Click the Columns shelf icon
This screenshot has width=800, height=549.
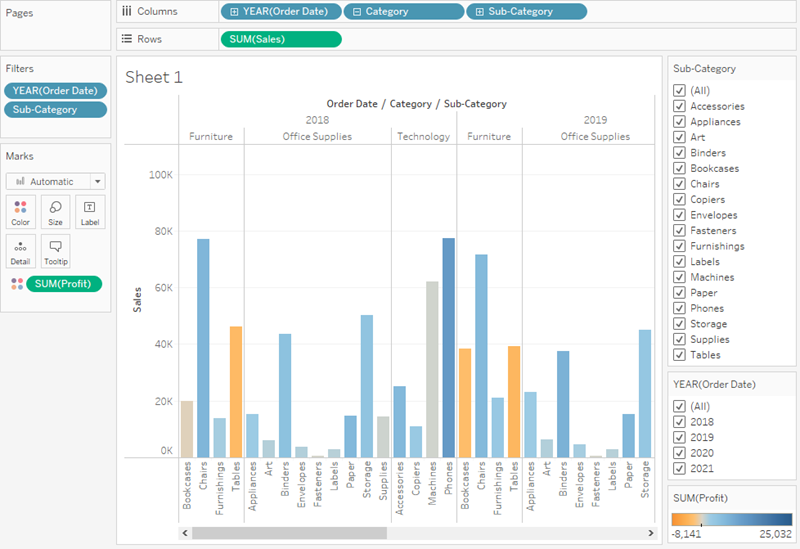pyautogui.click(x=126, y=11)
